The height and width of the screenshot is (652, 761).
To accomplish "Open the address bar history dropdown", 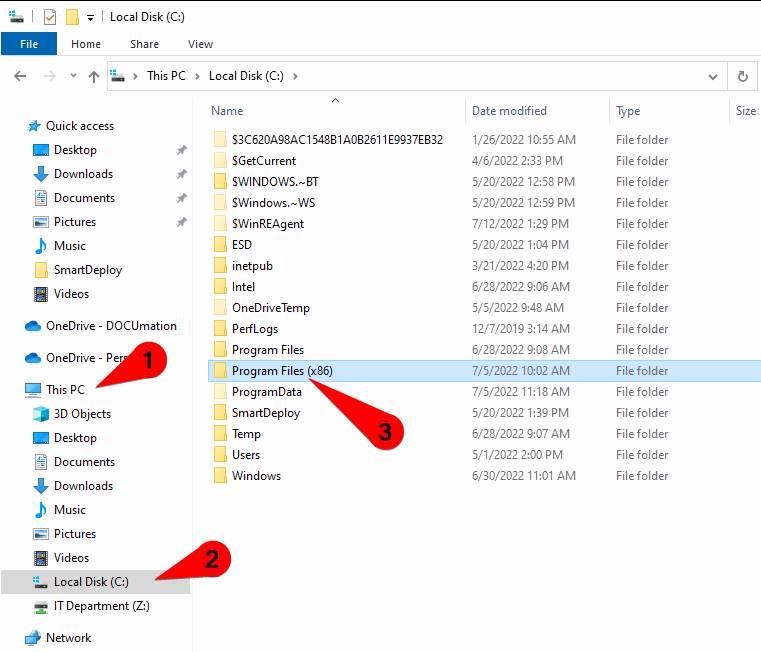I will coord(712,77).
